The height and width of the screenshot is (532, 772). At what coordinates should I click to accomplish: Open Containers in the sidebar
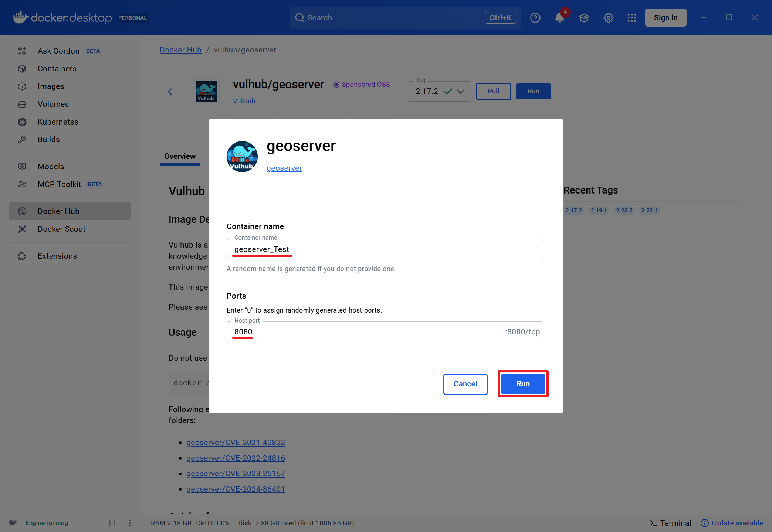(57, 69)
